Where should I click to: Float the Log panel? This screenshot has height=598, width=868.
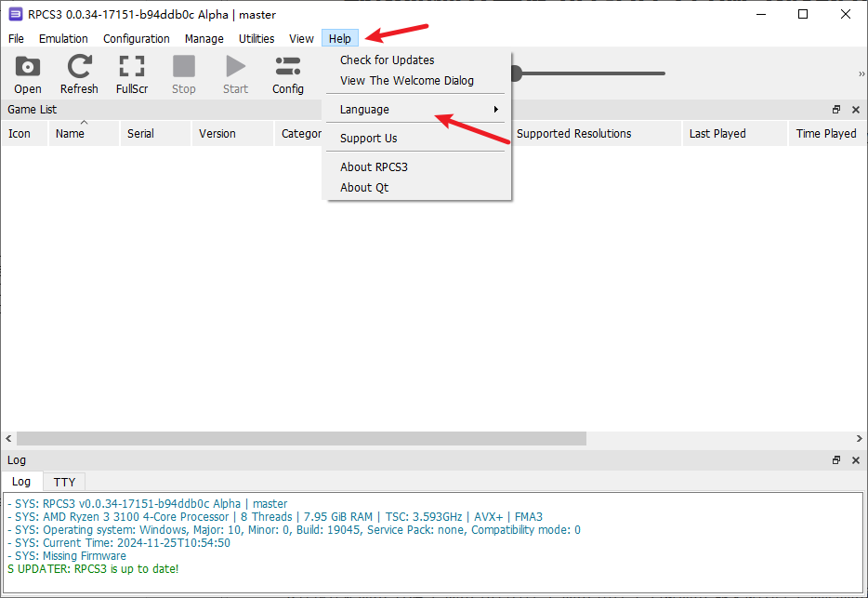[x=836, y=460]
